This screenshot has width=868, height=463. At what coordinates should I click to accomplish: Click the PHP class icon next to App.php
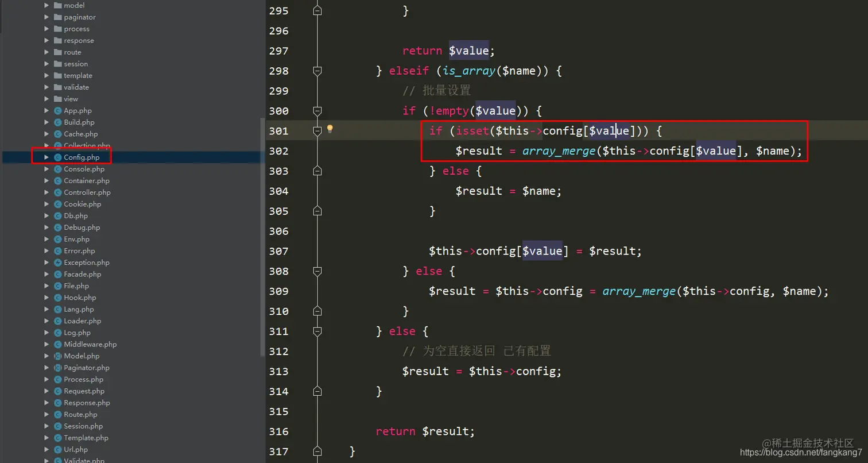click(57, 111)
